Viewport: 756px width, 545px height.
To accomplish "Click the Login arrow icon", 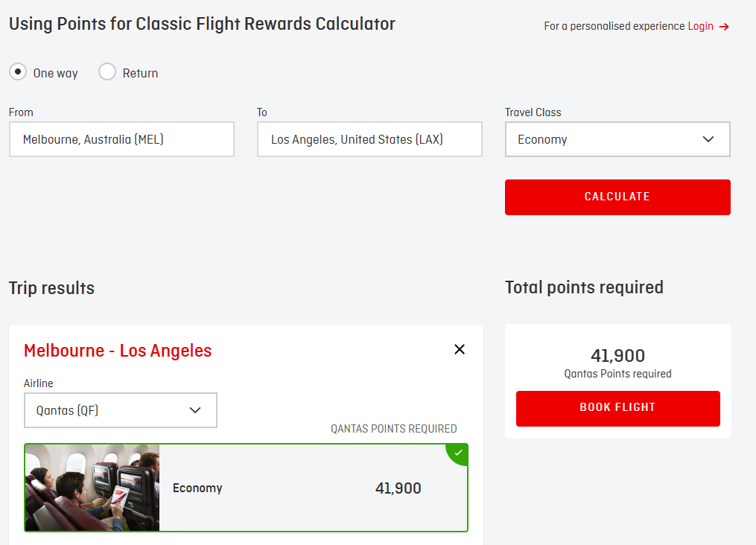I will pos(724,26).
